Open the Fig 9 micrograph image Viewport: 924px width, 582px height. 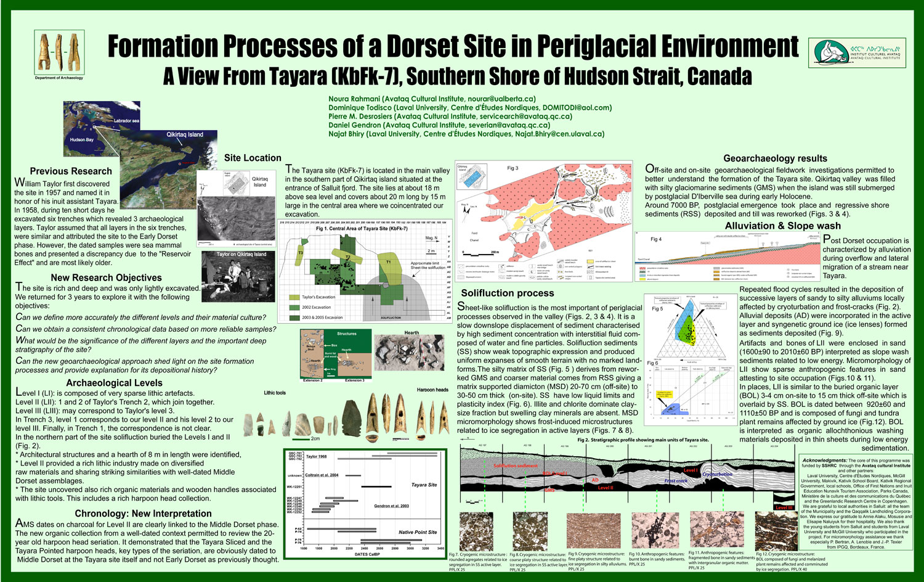point(594,531)
